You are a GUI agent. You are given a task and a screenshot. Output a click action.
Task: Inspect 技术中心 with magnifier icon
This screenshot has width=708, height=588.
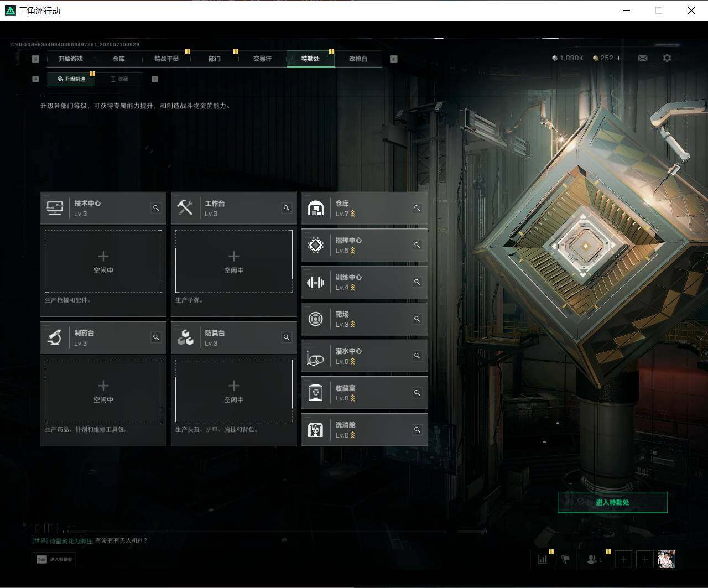coord(156,208)
